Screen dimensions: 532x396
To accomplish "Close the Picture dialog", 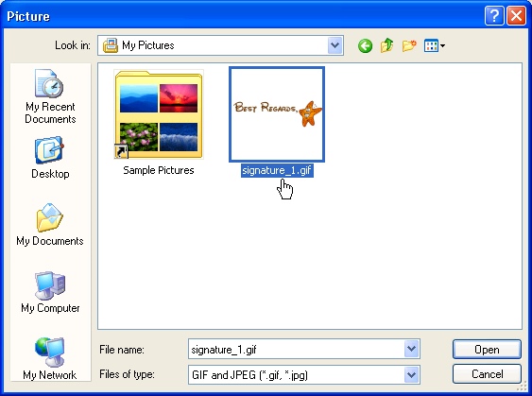I will pos(516,16).
